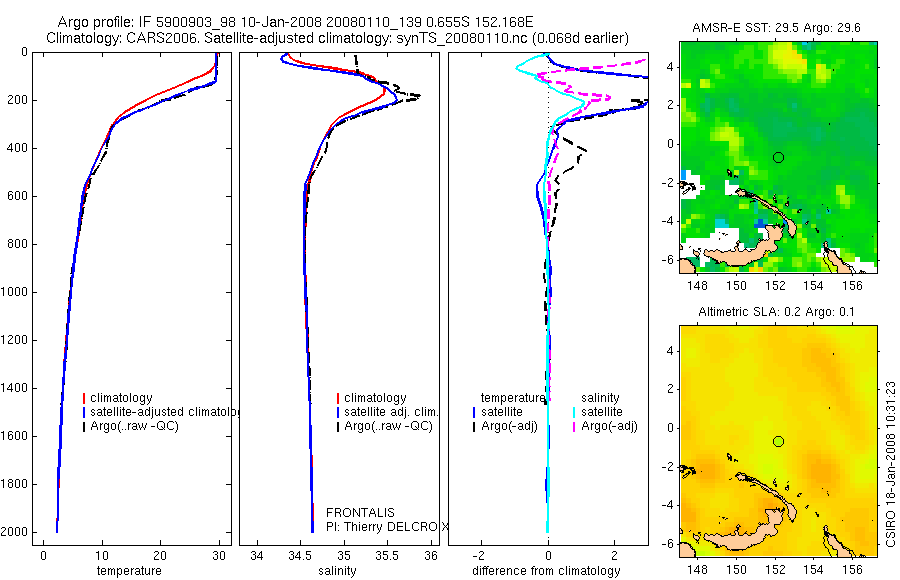900x580 pixels.
Task: Click temperature axis tick '10'
Action: point(102,556)
